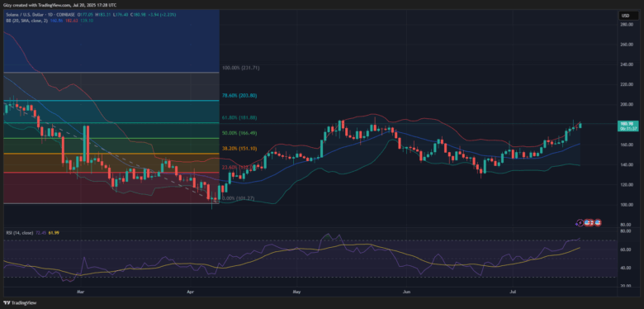Click the Jul label on the time axis
Image resolution: width=644 pixels, height=309 pixels.
(512, 293)
